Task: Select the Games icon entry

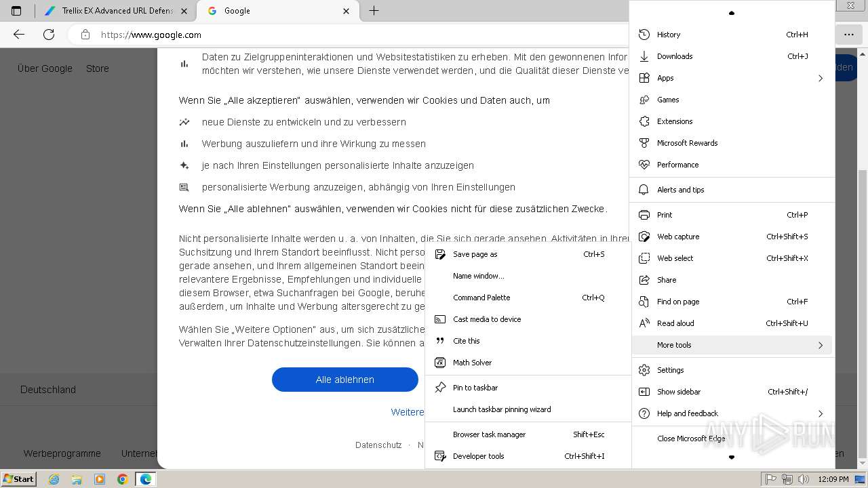Action: [644, 100]
